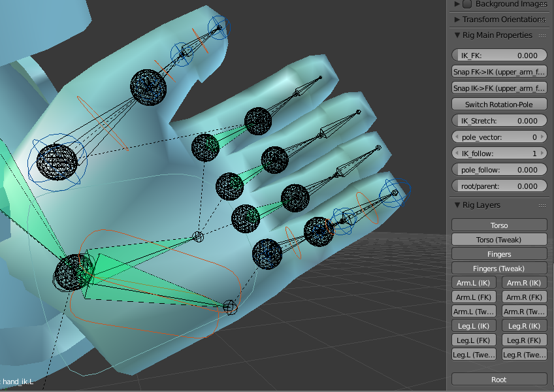The height and width of the screenshot is (392, 554).
Task: Click the root/parent slider field
Action: click(x=499, y=186)
